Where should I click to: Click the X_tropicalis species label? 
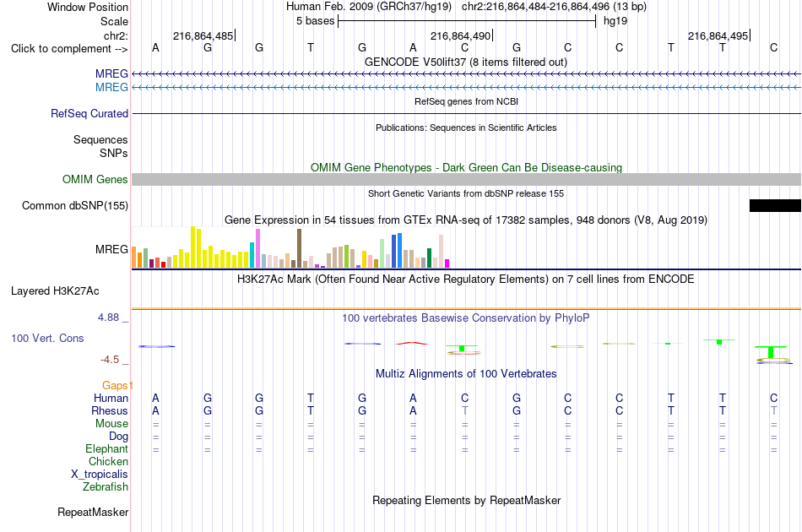pyautogui.click(x=100, y=475)
